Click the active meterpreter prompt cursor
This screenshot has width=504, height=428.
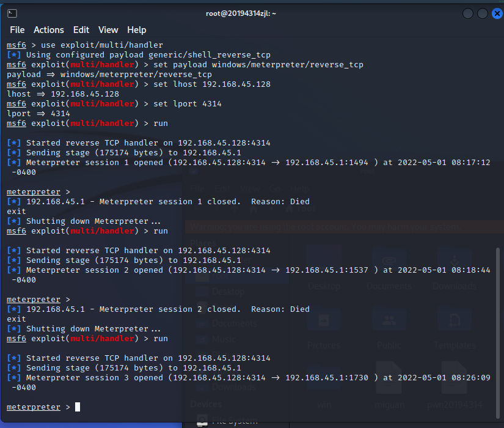tap(78, 407)
